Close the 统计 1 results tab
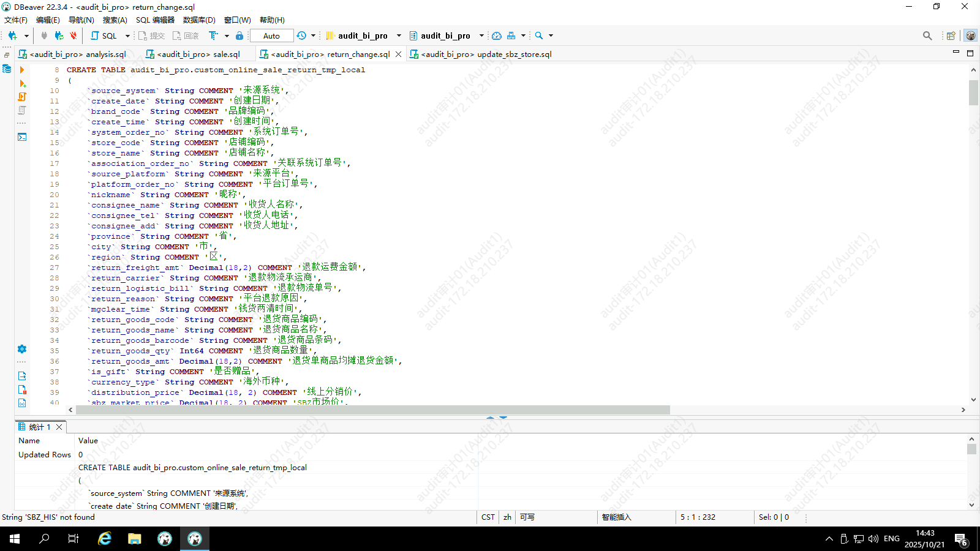This screenshot has height=551, width=980. (59, 427)
